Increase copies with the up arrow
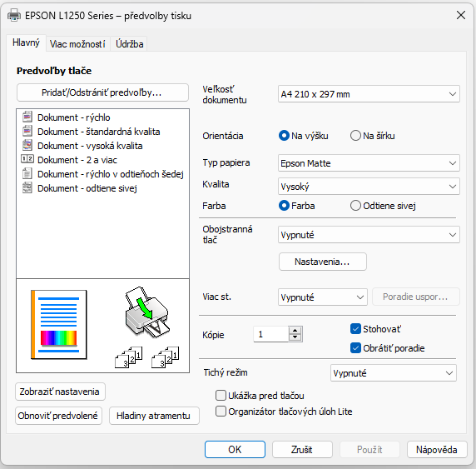Screen dimensions: 476x469 295,331
